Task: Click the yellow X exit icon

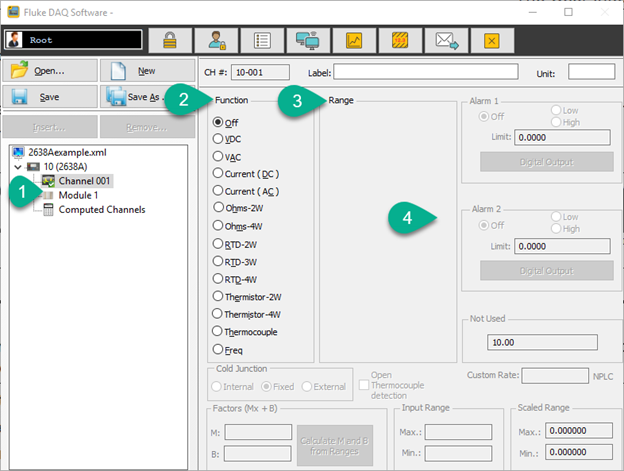Action: pos(492,40)
